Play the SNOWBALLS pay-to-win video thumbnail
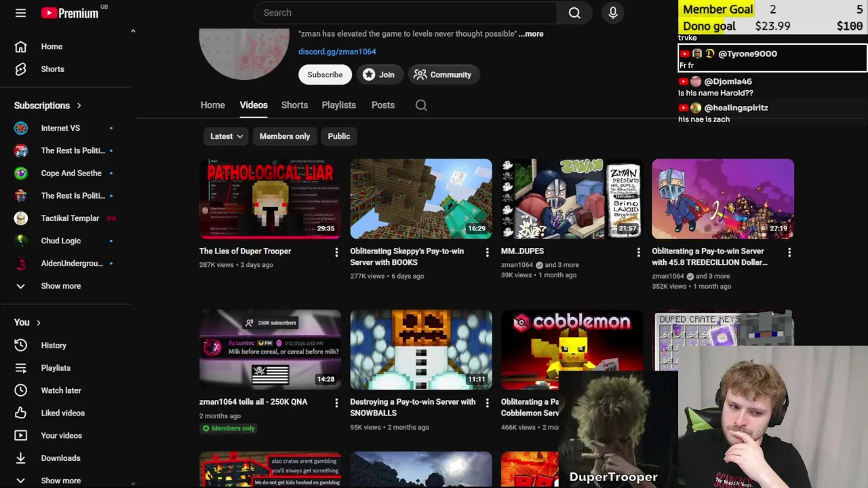 click(421, 350)
